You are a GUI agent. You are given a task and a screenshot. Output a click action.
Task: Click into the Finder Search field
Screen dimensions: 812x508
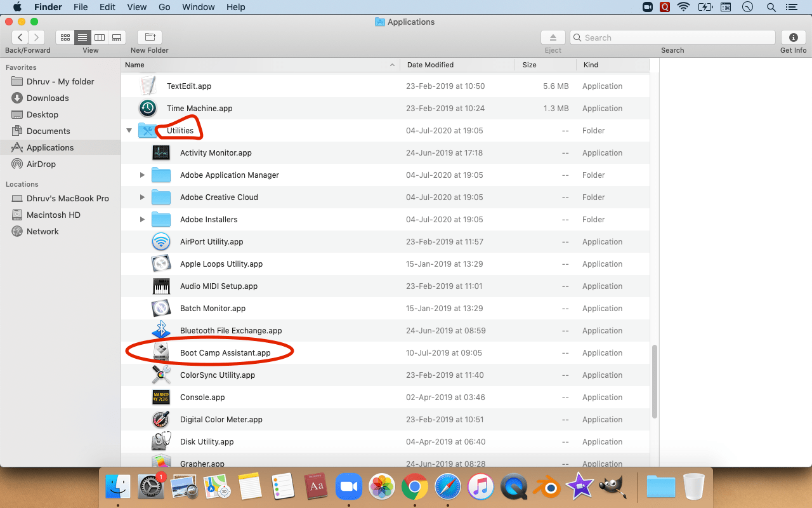click(672, 37)
